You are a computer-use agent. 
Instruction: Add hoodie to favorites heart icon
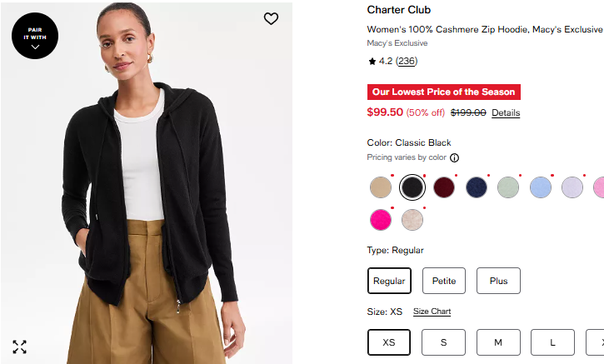point(271,19)
